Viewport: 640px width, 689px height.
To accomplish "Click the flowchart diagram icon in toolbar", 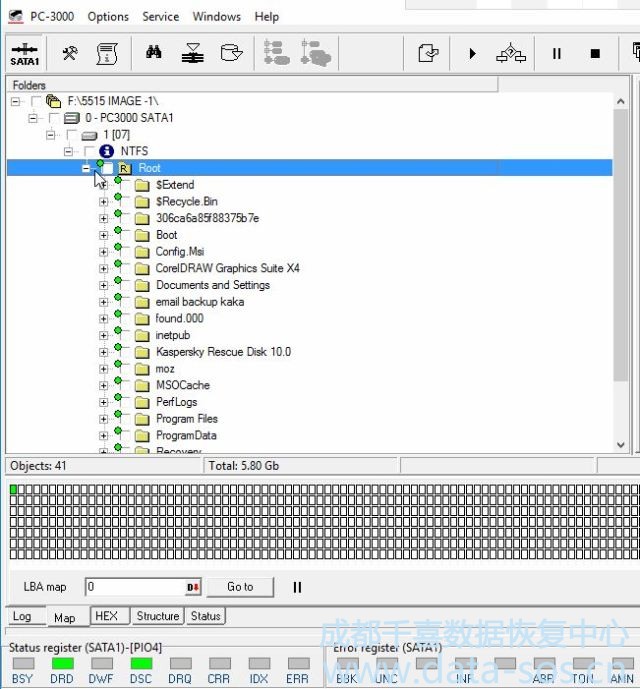I will (511, 54).
